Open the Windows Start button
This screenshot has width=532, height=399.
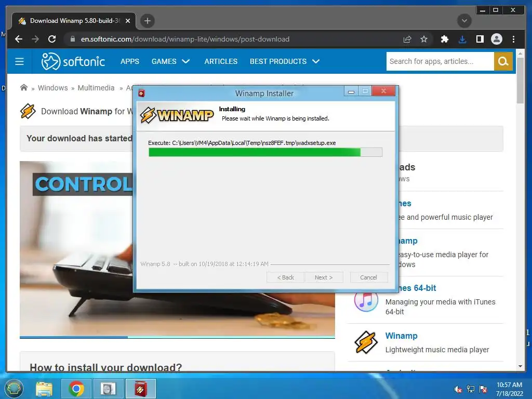click(14, 389)
